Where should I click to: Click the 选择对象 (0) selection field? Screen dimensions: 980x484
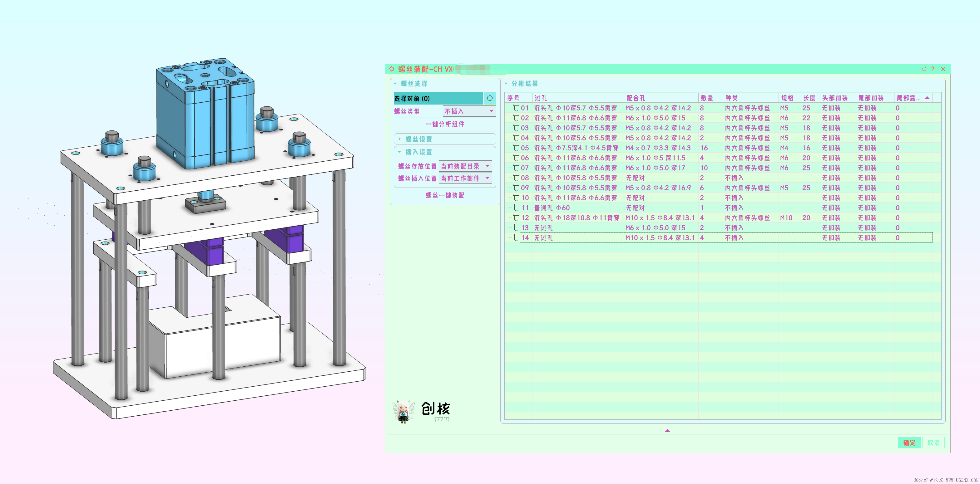tap(438, 98)
